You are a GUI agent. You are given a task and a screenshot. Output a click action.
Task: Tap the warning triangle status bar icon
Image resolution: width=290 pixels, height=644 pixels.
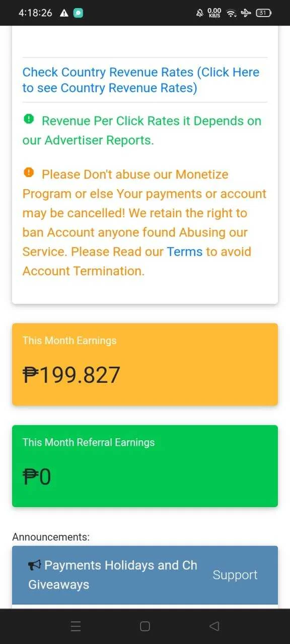[64, 13]
